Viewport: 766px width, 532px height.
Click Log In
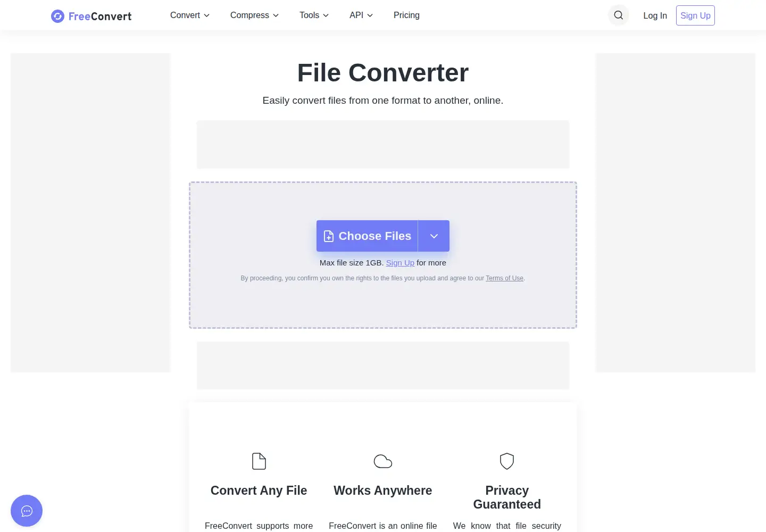point(655,15)
